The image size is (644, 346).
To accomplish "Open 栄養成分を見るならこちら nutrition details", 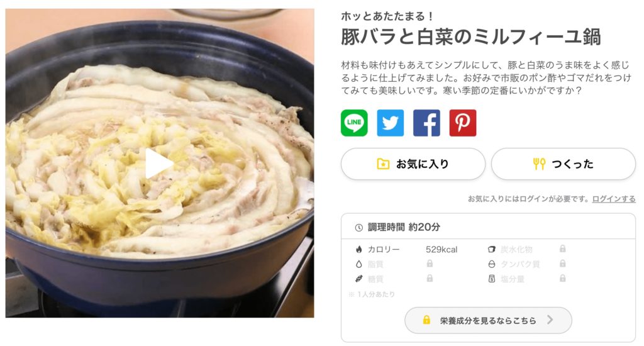I will click(x=488, y=320).
